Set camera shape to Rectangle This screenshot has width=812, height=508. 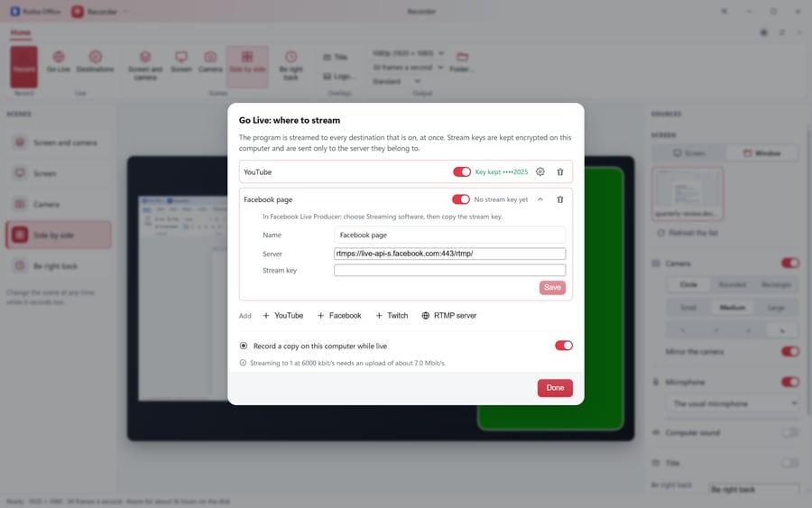point(776,285)
